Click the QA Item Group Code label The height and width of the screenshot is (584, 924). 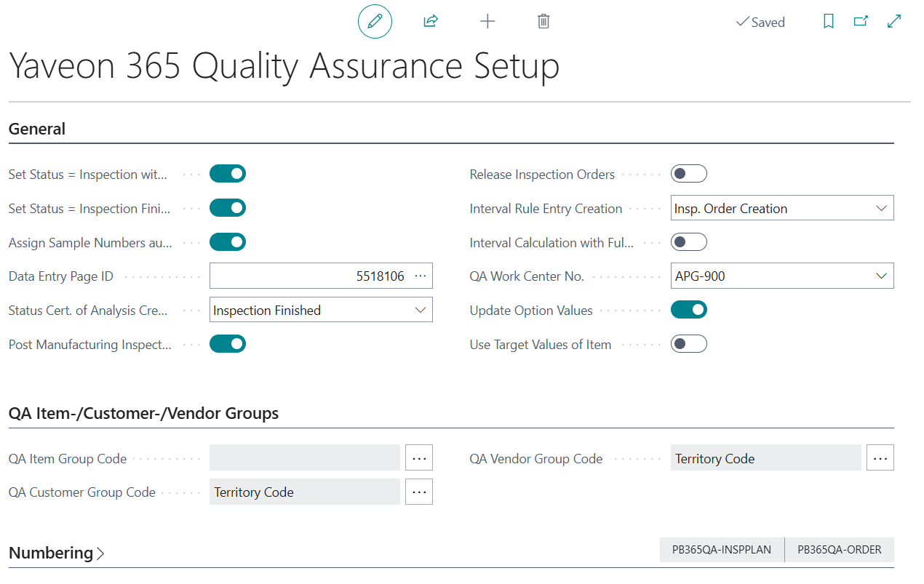68,459
